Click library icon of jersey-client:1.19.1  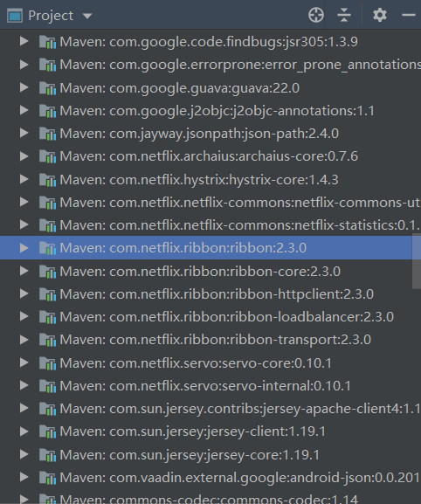point(47,432)
